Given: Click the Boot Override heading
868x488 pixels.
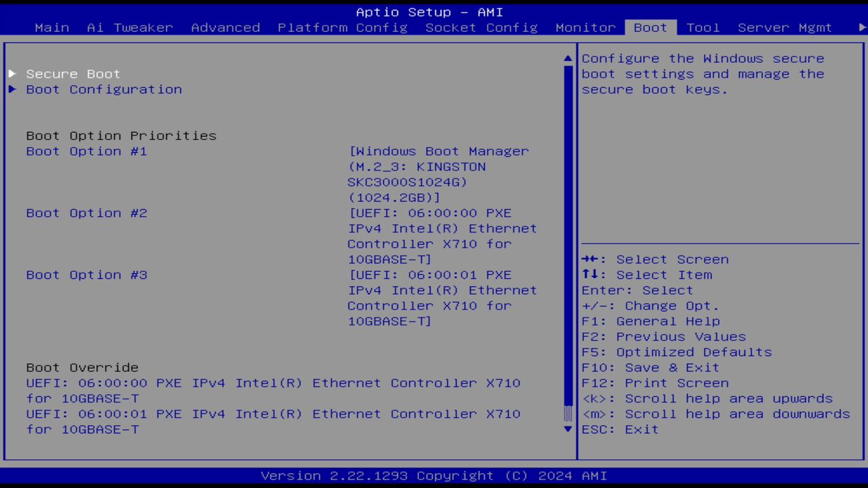Looking at the screenshot, I should pyautogui.click(x=82, y=367).
